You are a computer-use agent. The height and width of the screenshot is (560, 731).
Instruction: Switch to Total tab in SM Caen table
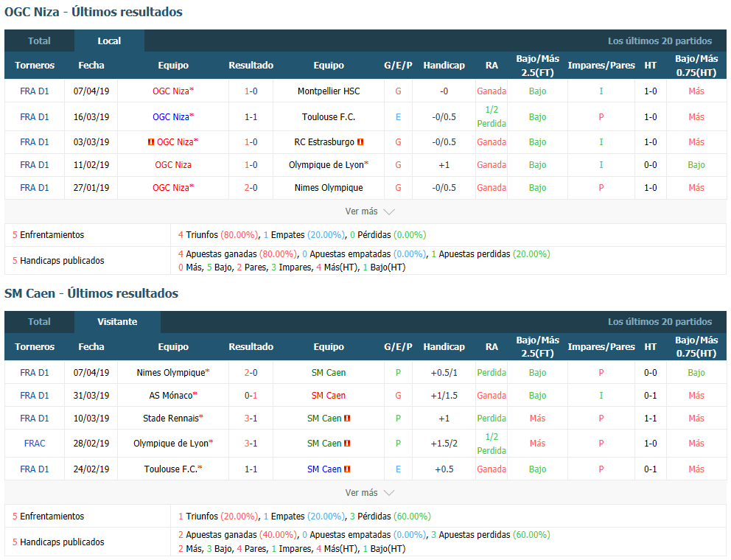(x=39, y=322)
